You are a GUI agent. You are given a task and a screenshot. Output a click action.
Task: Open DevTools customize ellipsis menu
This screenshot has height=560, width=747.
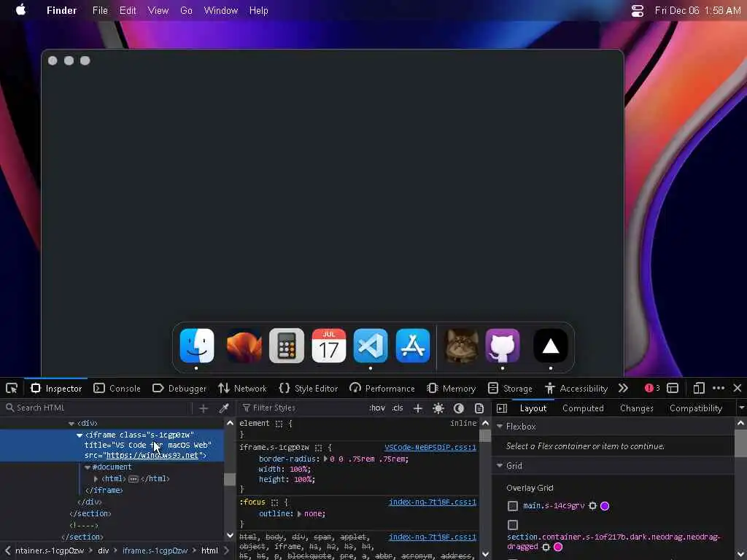point(719,388)
